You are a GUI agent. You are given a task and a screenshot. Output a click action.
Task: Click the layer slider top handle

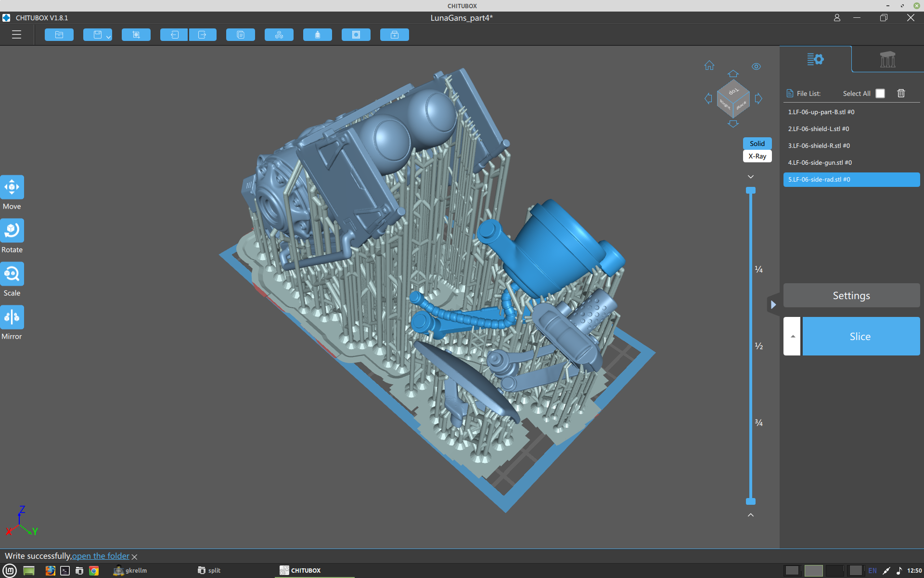[751, 191]
